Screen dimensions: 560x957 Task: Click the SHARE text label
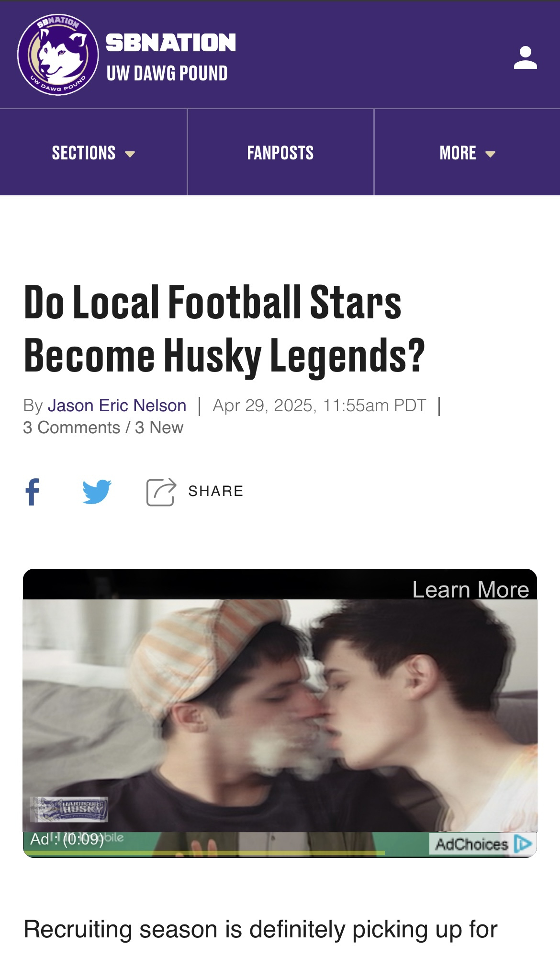[216, 491]
